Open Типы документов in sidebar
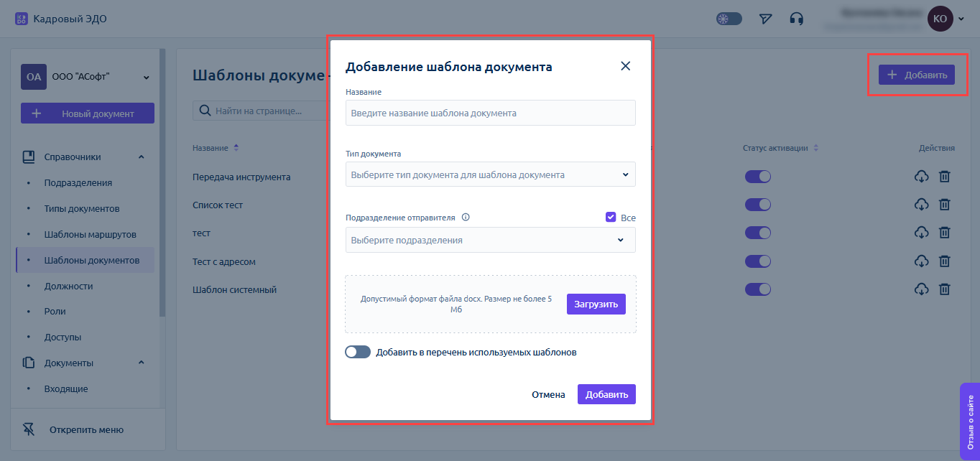980x461 pixels. (81, 208)
